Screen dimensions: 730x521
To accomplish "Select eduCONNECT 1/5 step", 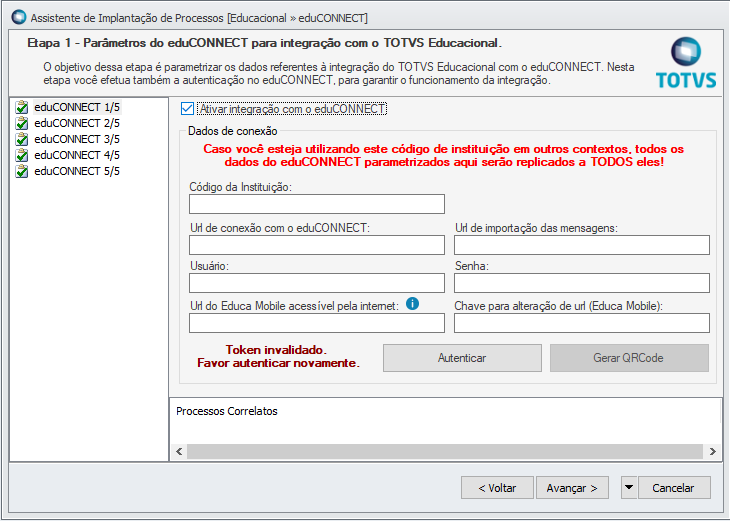I will (77, 107).
